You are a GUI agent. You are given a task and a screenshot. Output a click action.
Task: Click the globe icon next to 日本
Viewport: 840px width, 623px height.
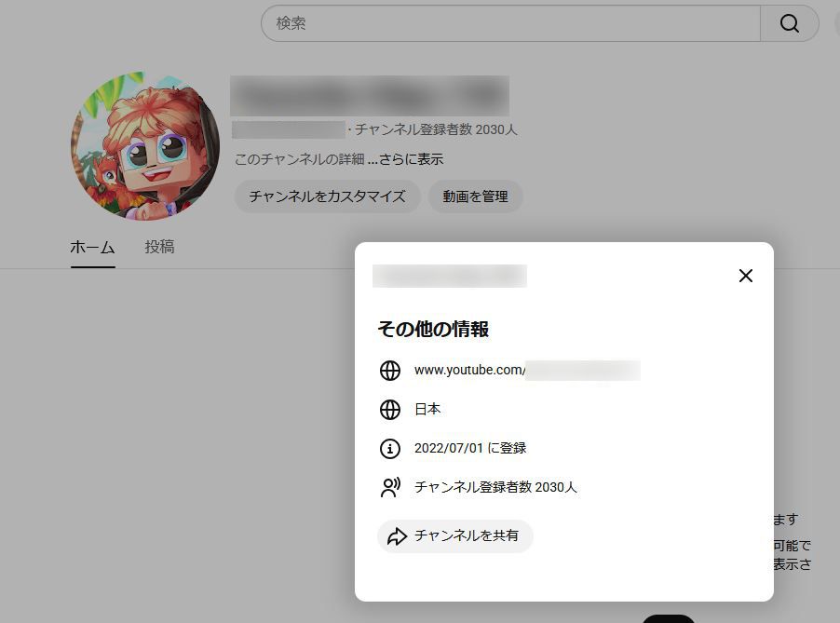pyautogui.click(x=390, y=410)
